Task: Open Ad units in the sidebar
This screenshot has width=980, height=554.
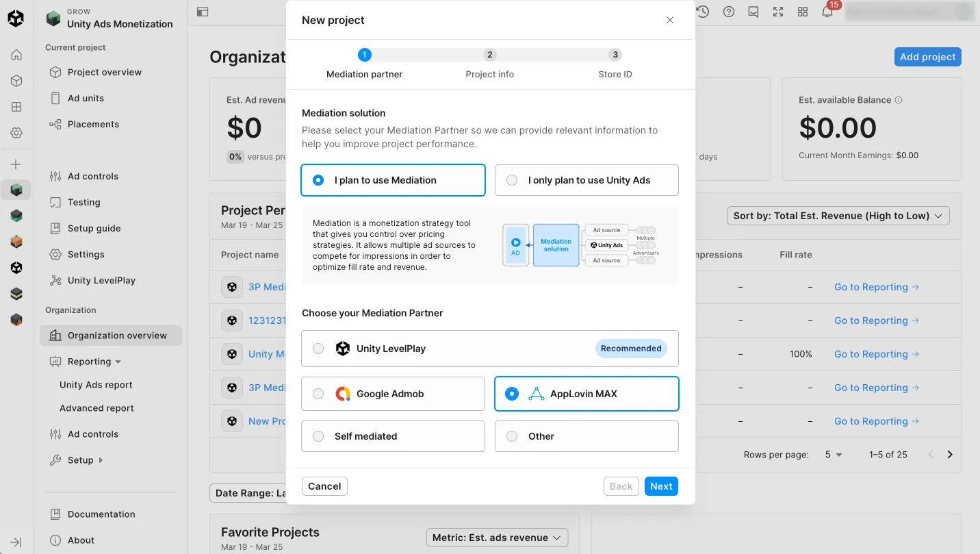Action: click(86, 98)
